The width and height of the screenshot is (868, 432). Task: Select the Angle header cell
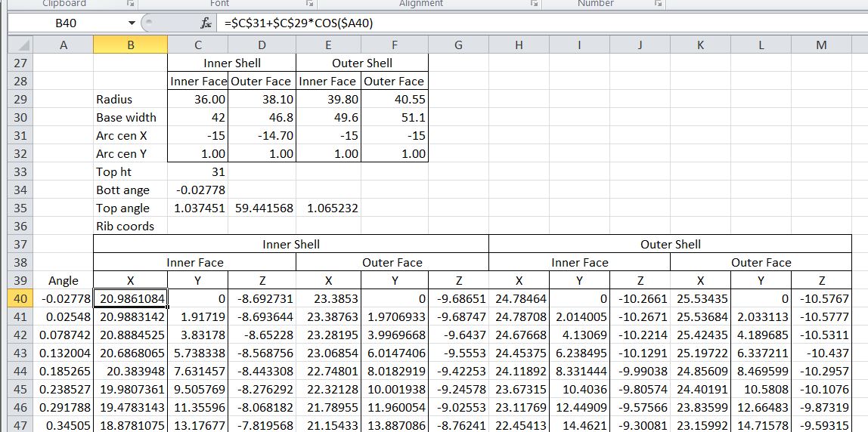click(64, 281)
